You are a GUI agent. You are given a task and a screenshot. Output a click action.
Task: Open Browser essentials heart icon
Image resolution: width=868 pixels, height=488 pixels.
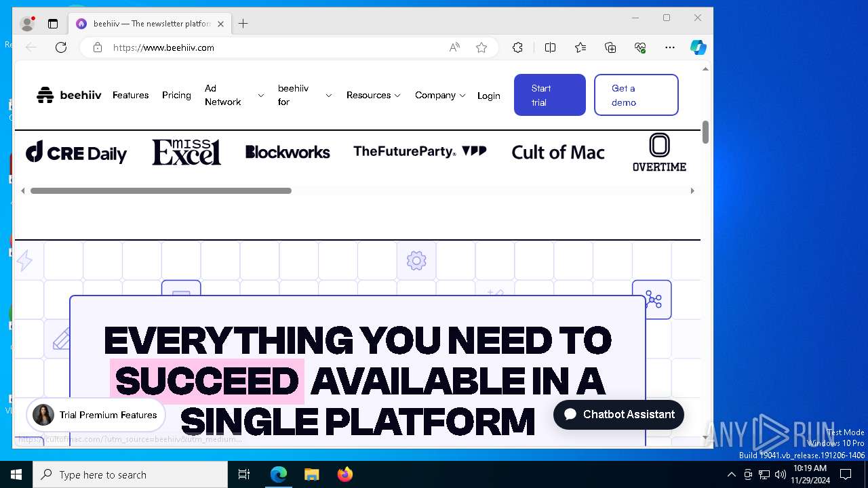point(640,47)
